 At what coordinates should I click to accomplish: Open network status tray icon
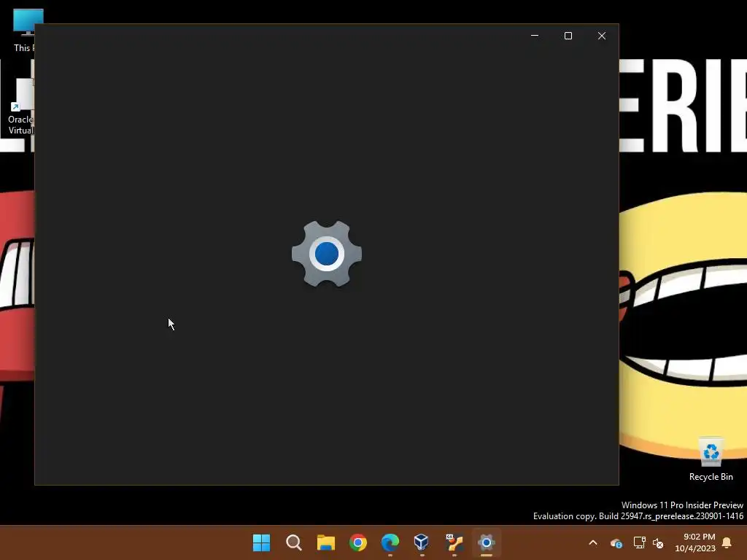639,542
